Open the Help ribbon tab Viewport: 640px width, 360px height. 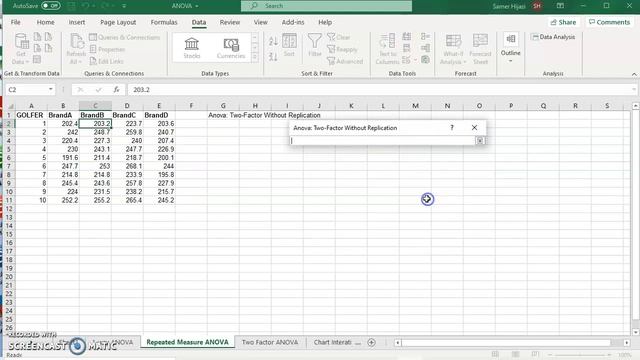325,22
